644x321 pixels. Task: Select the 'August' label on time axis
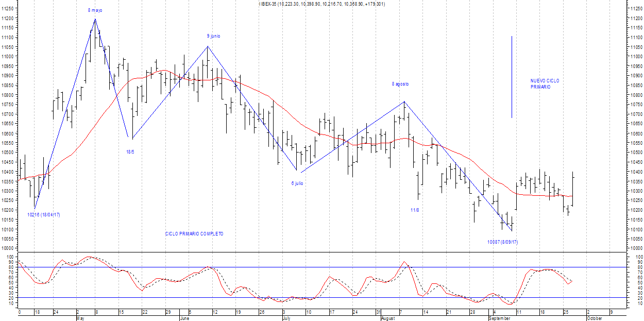click(388, 318)
